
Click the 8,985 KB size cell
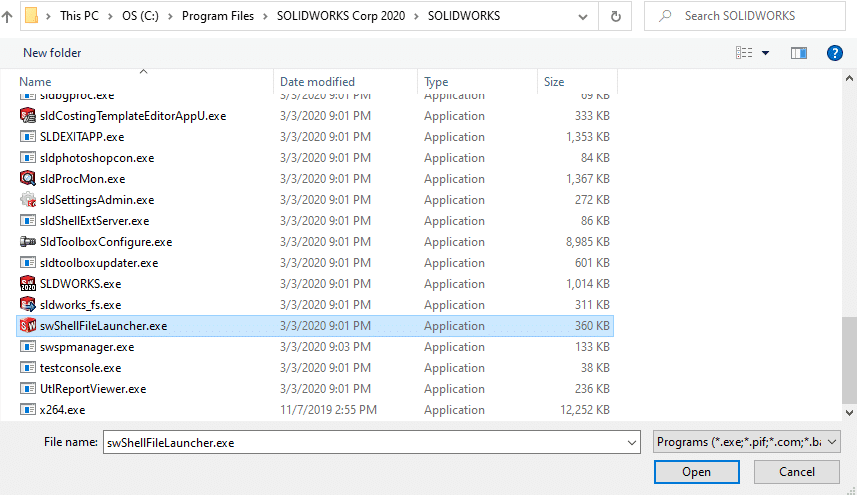(588, 241)
